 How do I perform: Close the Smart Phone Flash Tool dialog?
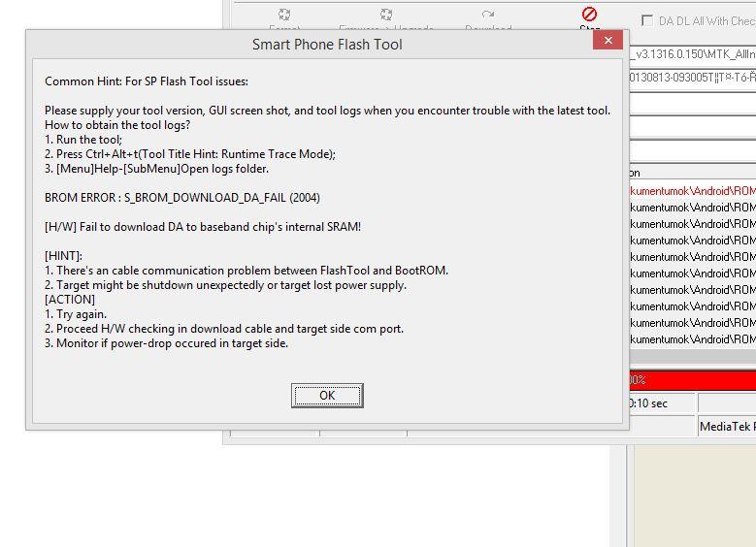608,41
